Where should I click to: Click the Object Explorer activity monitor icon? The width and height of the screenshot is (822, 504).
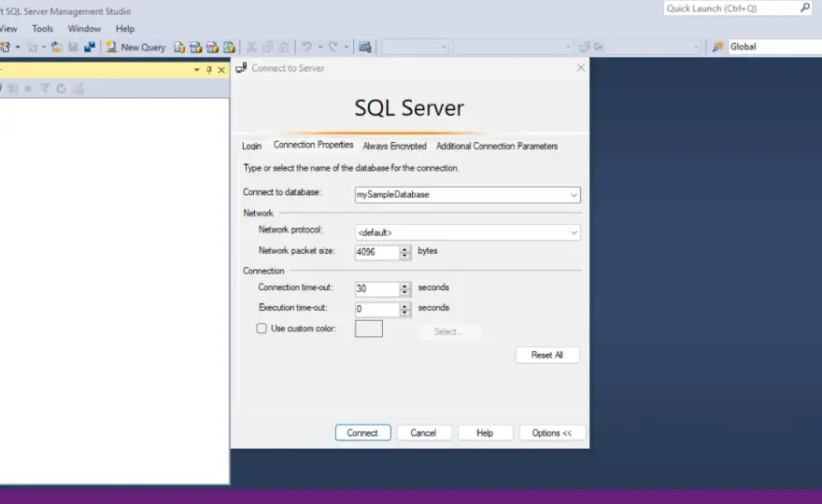tap(78, 88)
